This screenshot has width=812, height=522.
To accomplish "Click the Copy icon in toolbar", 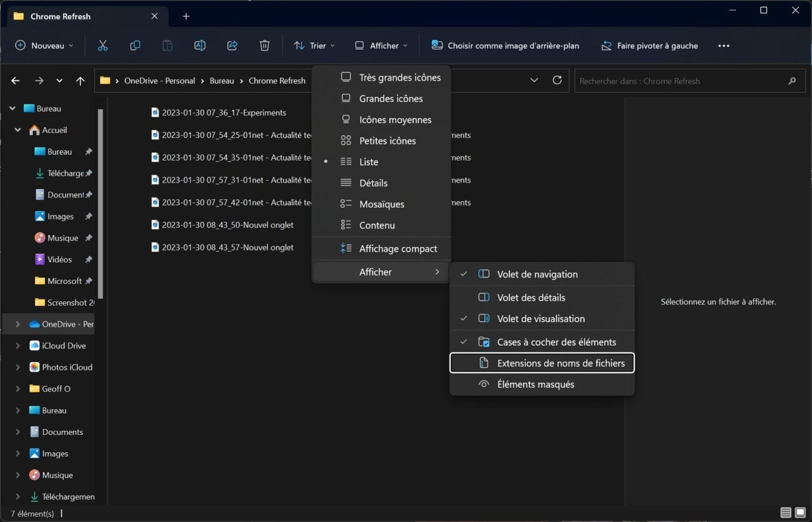I will pyautogui.click(x=135, y=45).
